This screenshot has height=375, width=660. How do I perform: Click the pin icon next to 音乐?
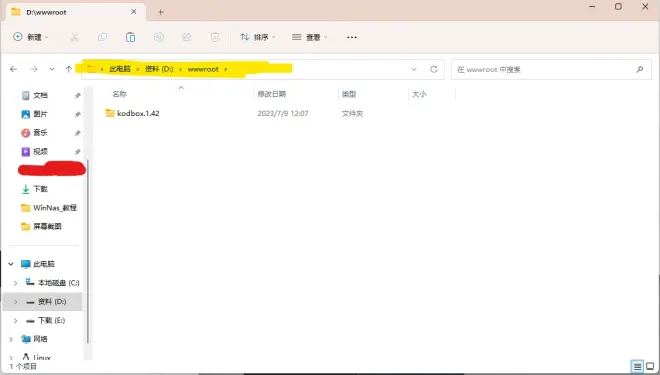[77, 133]
